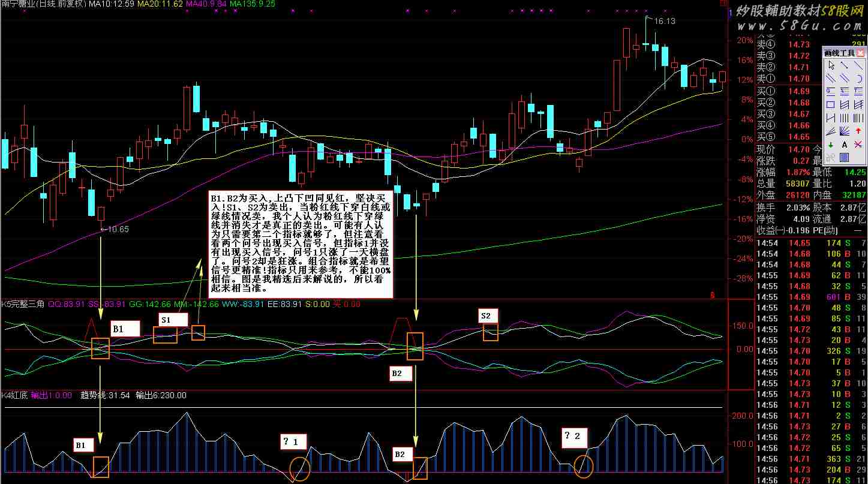
Task: Click the 买② price 14.68
Action: pyautogui.click(x=799, y=103)
